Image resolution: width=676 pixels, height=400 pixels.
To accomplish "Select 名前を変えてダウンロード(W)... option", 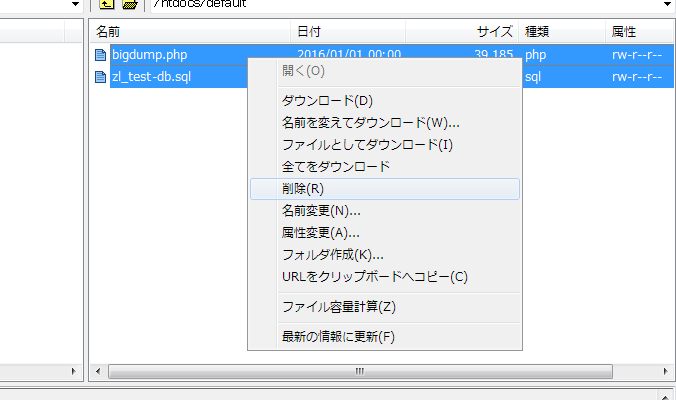I will (370, 123).
